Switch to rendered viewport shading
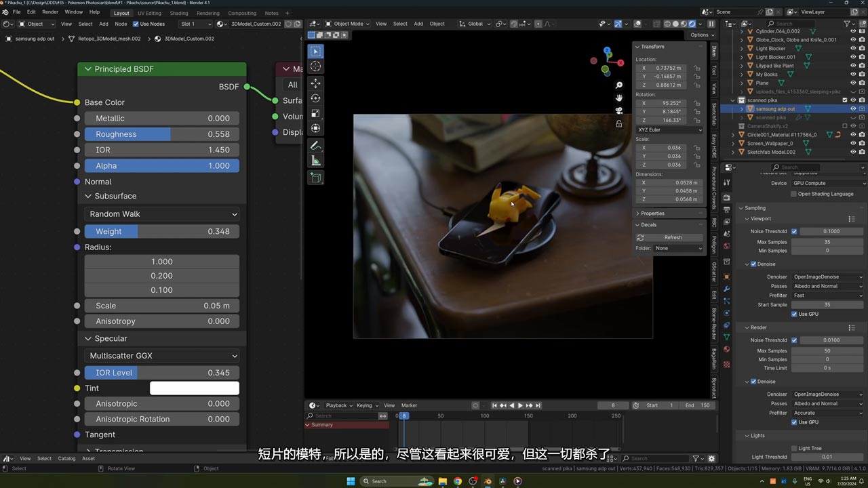The image size is (868, 488). (692, 24)
